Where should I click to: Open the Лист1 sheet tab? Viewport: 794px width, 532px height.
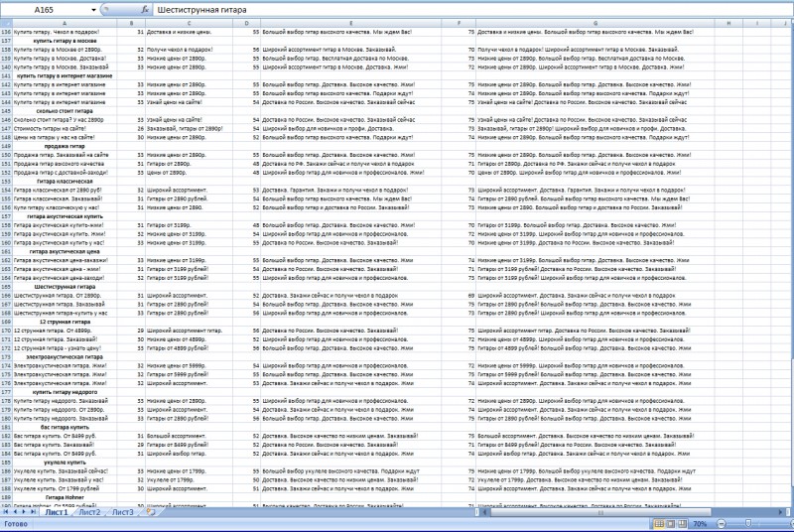coord(56,512)
